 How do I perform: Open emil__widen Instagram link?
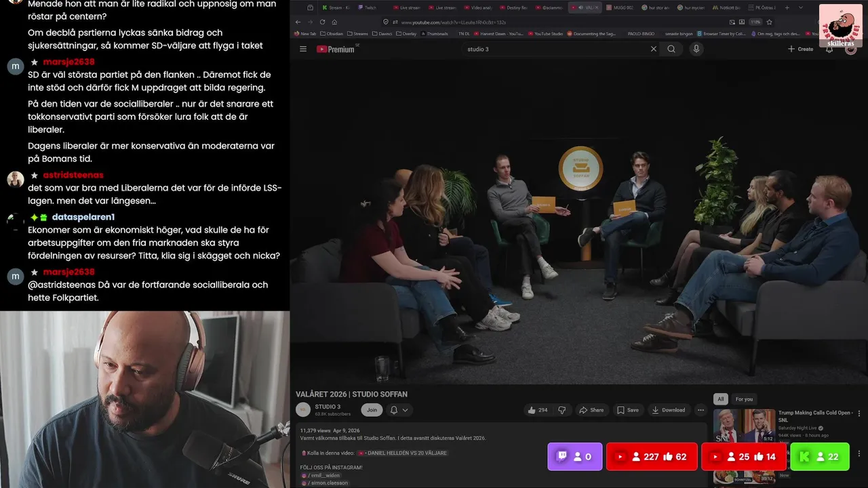coord(321,476)
